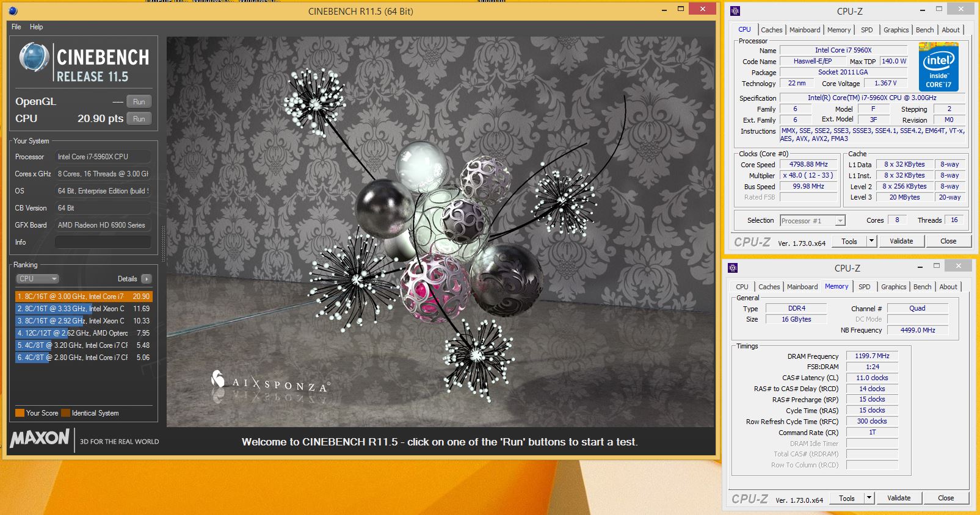Open Tools dropdown arrow in bottom CPU-Z
980x515 pixels.
tap(869, 499)
